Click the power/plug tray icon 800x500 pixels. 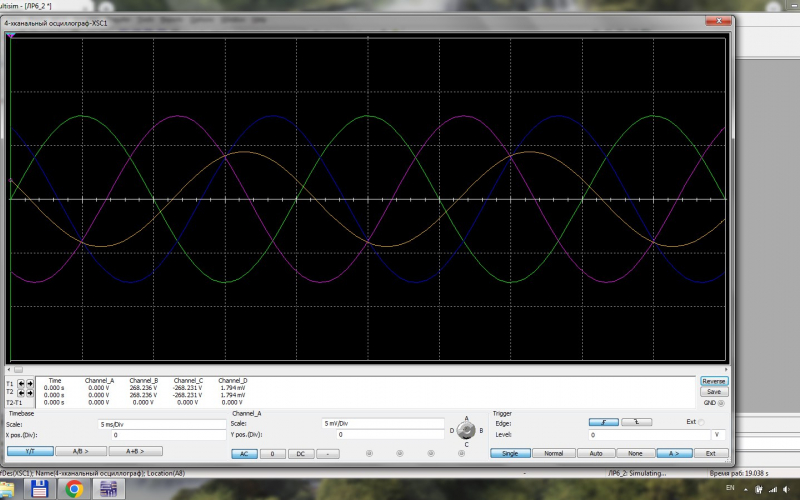click(759, 489)
